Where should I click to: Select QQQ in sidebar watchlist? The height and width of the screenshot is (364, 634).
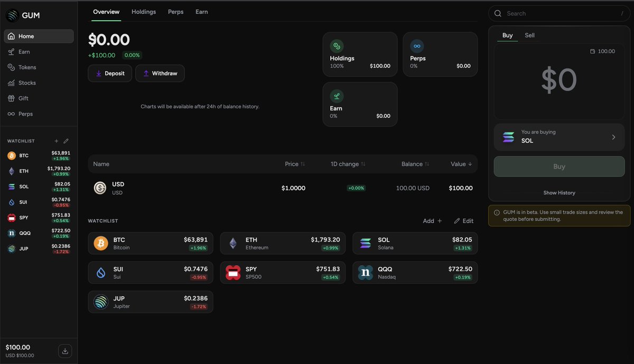pos(39,233)
